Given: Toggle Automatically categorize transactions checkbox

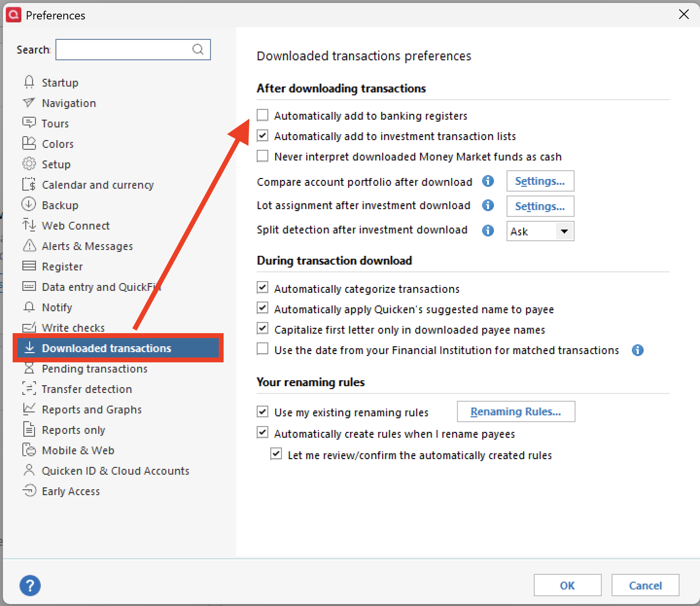Looking at the screenshot, I should coord(262,288).
